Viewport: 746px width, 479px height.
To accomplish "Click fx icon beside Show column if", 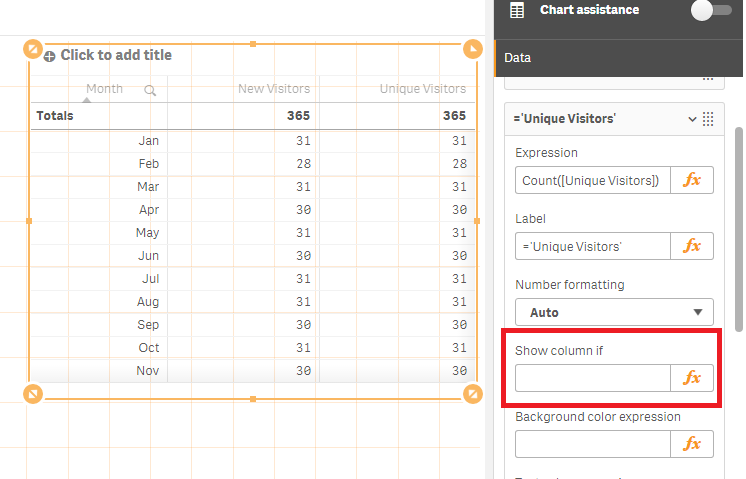I will (692, 378).
